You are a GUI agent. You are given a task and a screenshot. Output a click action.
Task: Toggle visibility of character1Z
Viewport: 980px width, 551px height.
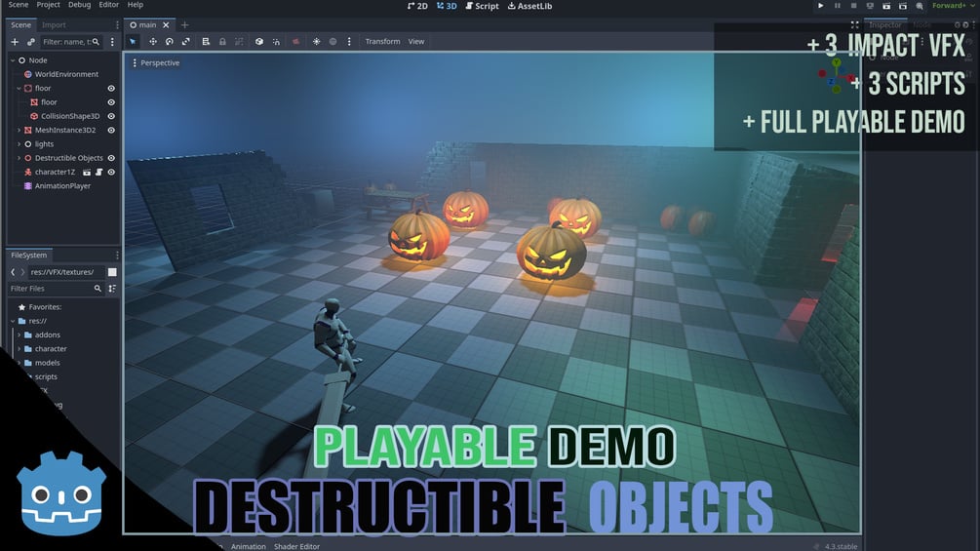(x=111, y=172)
